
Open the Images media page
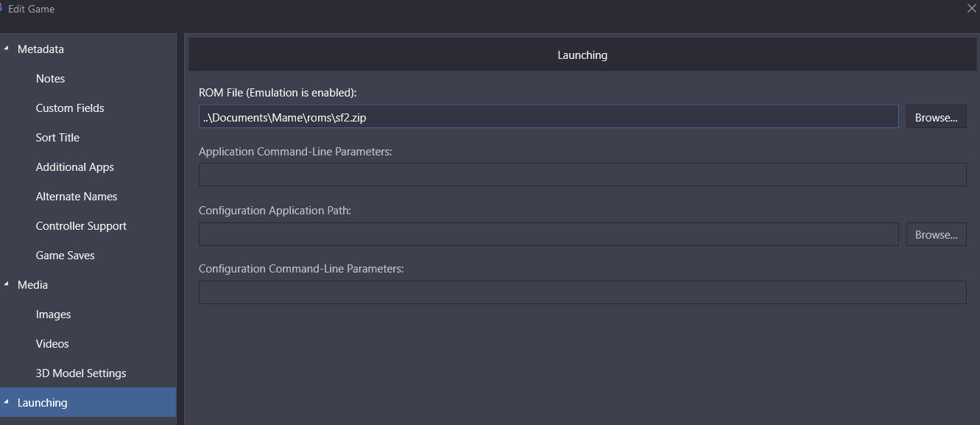tap(53, 314)
